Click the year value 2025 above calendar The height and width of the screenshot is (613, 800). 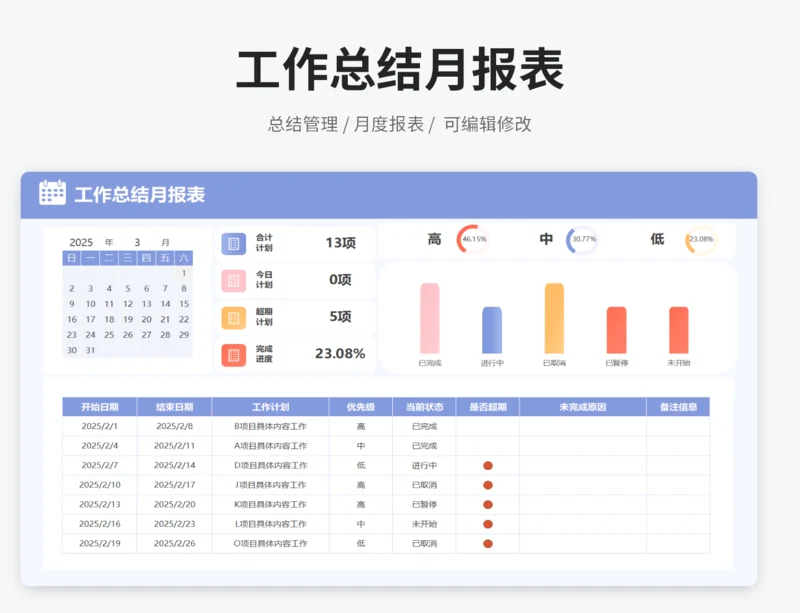click(x=81, y=242)
